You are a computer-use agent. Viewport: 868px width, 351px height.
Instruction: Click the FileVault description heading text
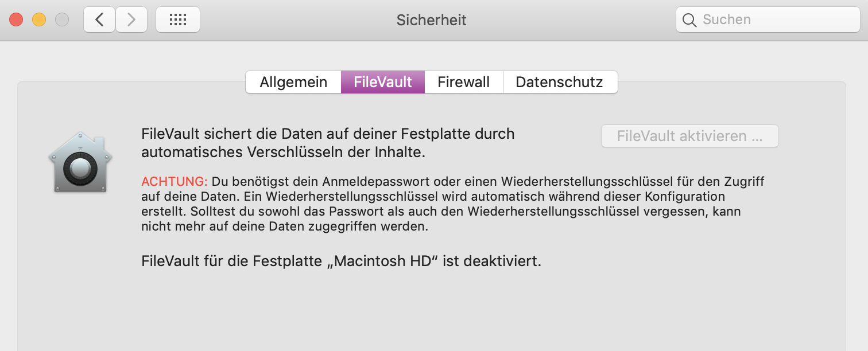(328, 143)
